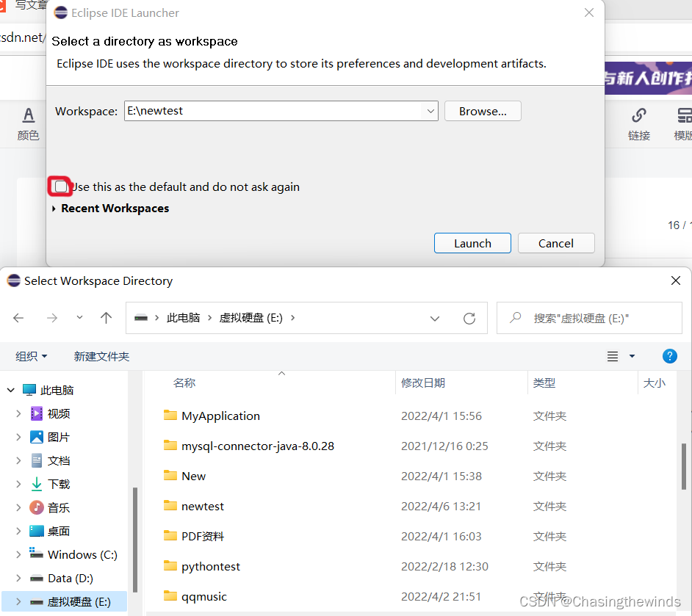Click the pythontest folder icon
The width and height of the screenshot is (692, 616).
coord(170,566)
